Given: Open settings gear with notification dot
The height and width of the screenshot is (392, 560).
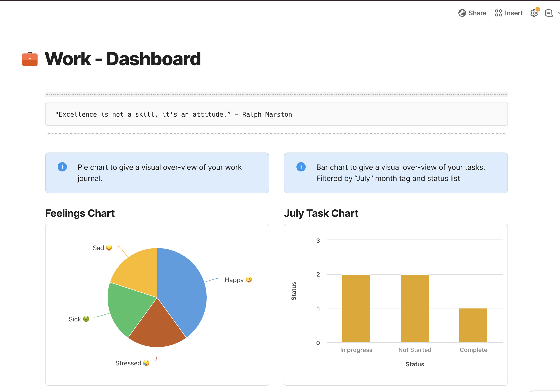Looking at the screenshot, I should click(x=534, y=13).
